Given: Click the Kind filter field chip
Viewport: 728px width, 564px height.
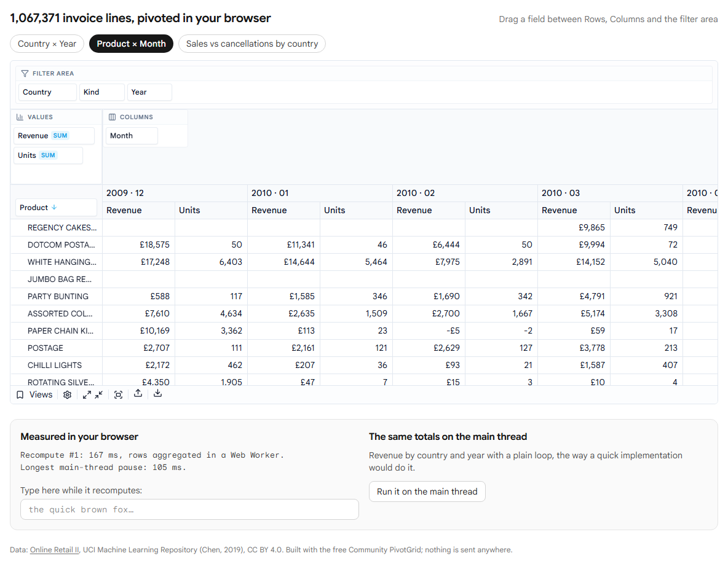Looking at the screenshot, I should click(101, 92).
